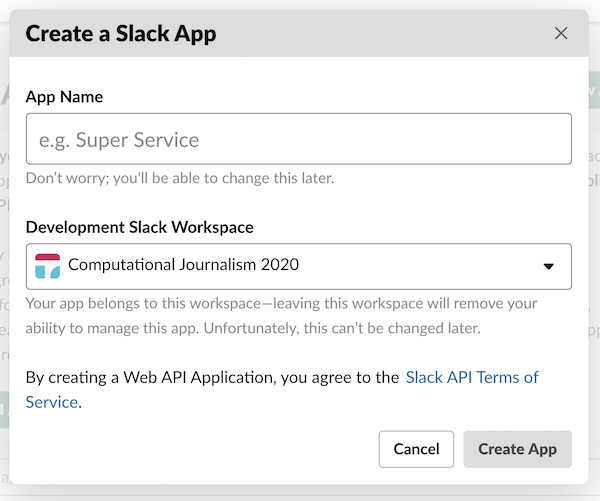The width and height of the screenshot is (600, 501).
Task: Click the 'Development Slack Workspace' label
Action: [139, 227]
